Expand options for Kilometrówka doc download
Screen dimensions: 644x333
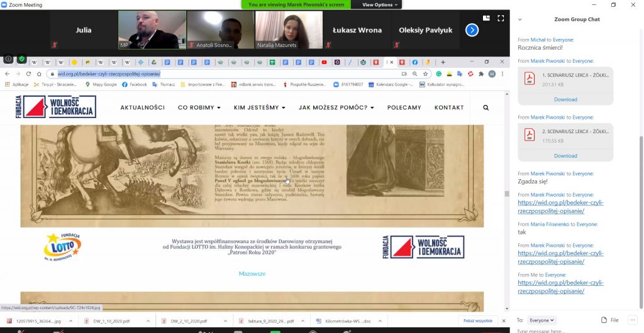pos(380,321)
